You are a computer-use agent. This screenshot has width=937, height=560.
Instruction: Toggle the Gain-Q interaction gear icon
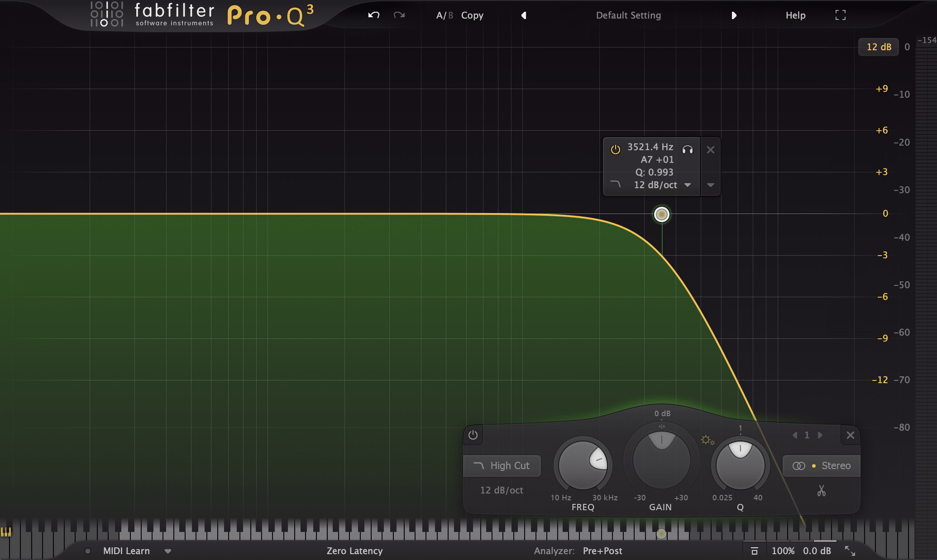tap(707, 440)
